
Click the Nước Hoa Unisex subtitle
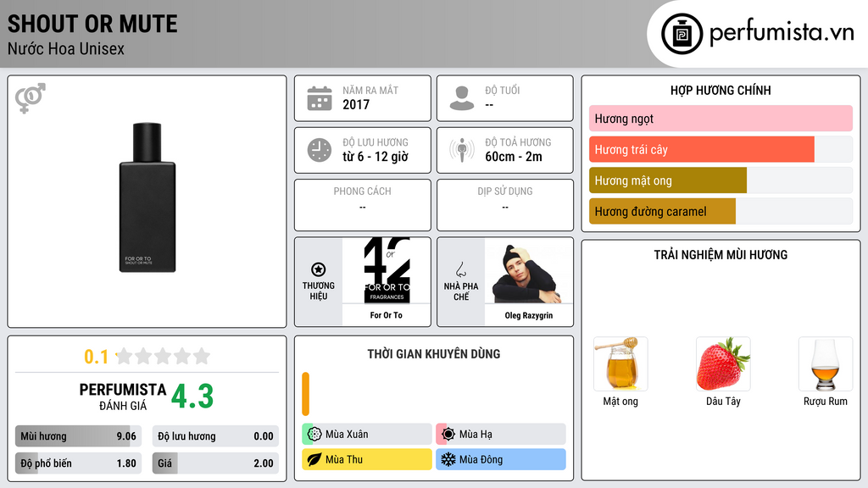(x=66, y=48)
